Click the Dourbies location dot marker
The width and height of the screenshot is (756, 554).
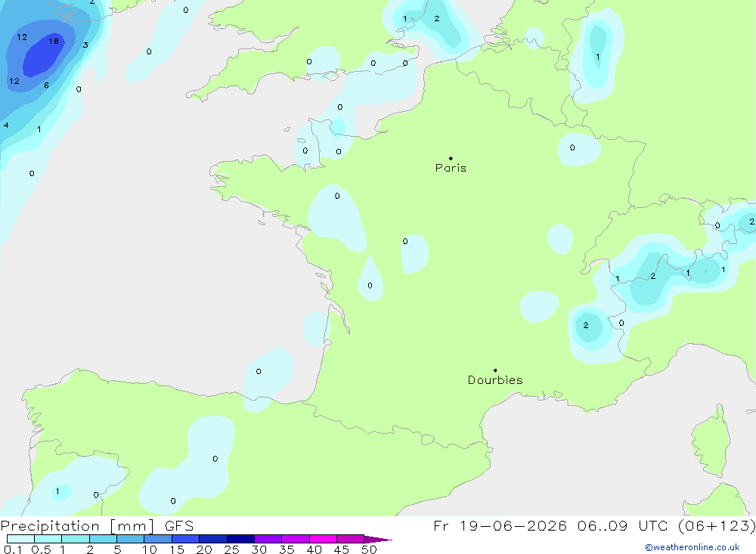click(495, 370)
